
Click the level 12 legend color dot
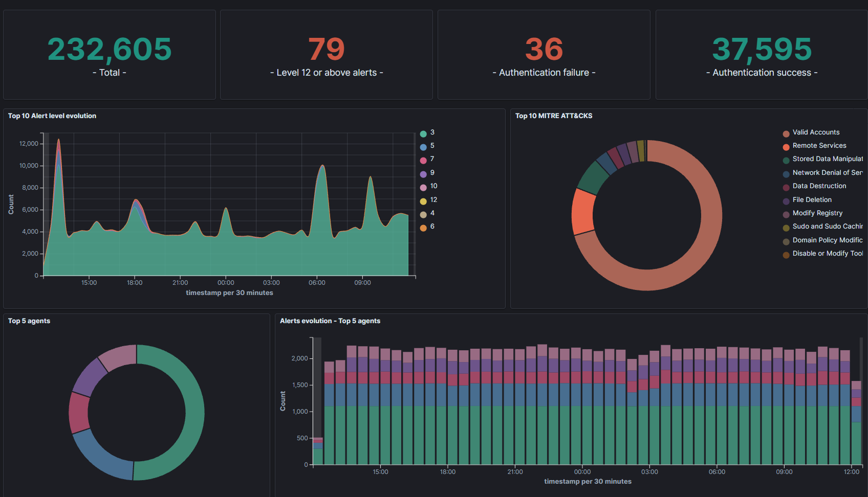tap(423, 201)
